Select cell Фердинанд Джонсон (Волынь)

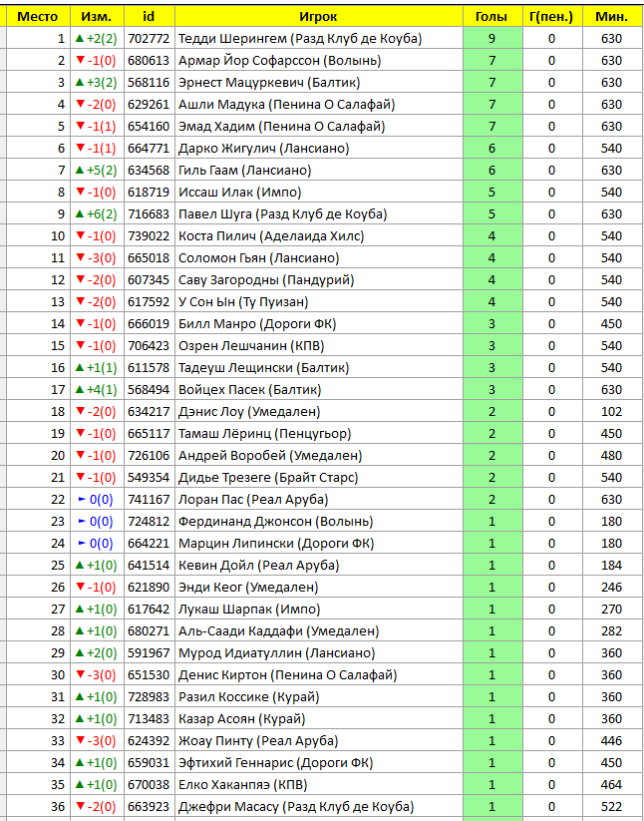[319, 522]
